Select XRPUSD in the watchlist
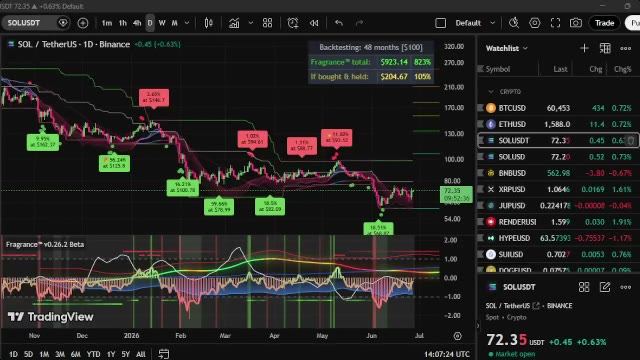The height and width of the screenshot is (360, 640). tap(558, 189)
